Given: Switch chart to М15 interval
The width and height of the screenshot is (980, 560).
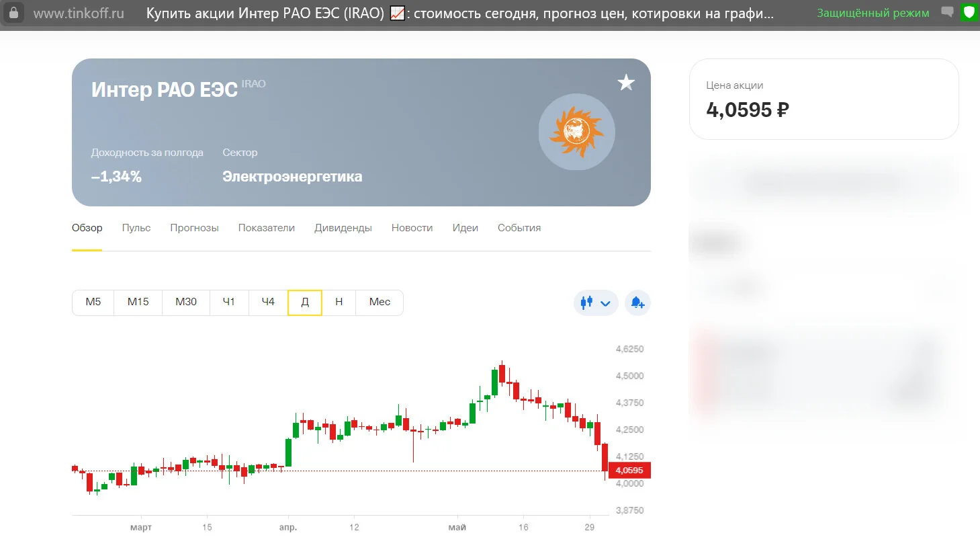Looking at the screenshot, I should [x=138, y=303].
